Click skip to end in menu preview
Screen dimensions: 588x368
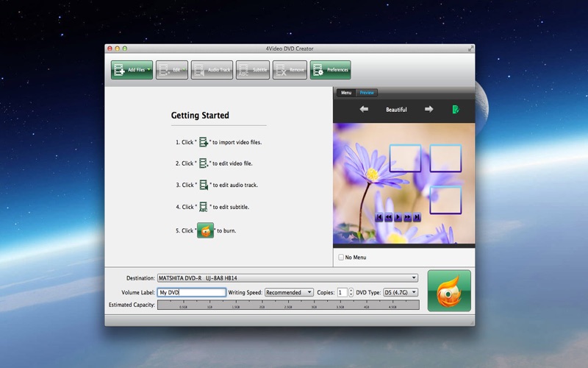point(417,217)
